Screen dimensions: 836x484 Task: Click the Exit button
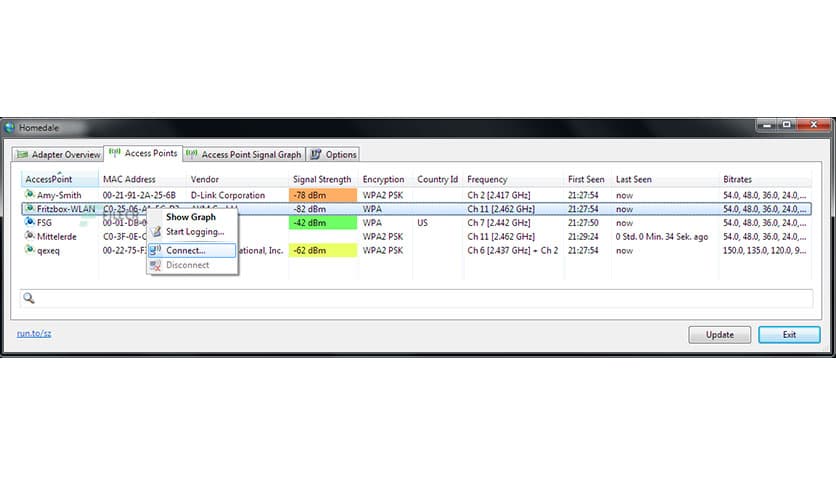789,334
